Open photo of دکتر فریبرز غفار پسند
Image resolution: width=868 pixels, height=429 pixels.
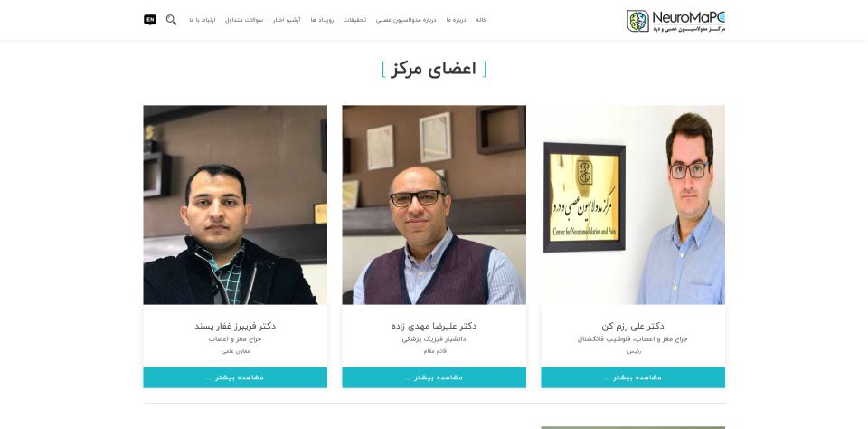(x=235, y=205)
